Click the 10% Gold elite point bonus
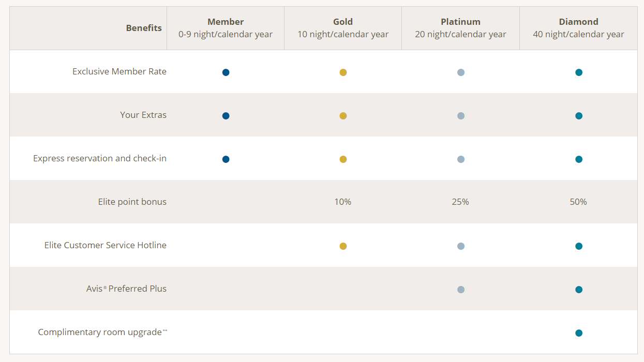Screen dimensions: 644x362 (343, 202)
